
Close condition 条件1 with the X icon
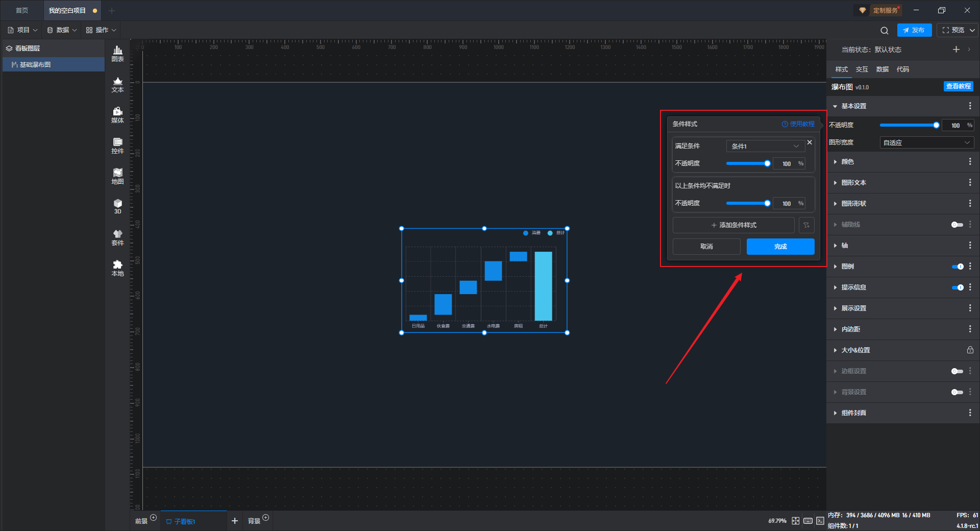click(x=810, y=142)
